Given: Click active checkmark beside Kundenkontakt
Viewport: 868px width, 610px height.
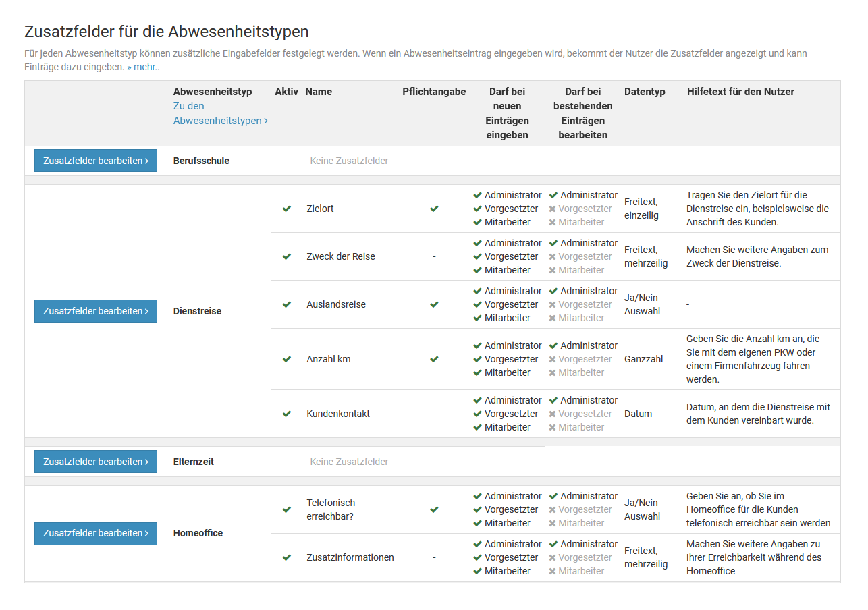Looking at the screenshot, I should click(287, 414).
